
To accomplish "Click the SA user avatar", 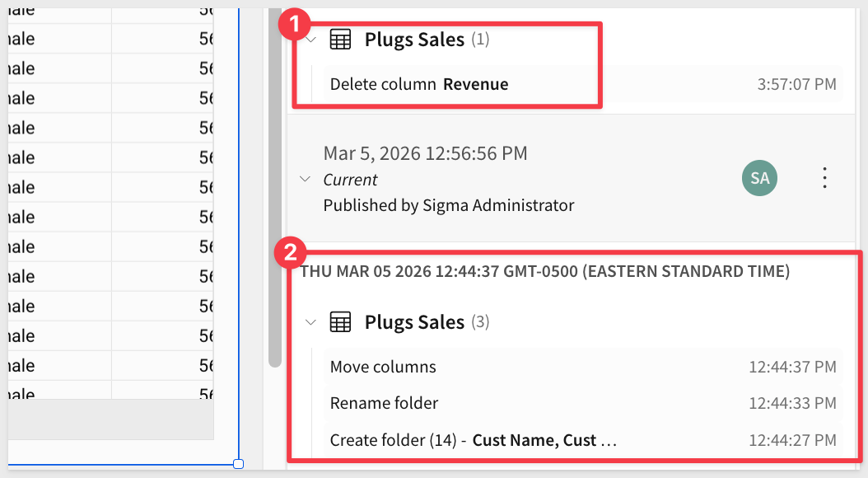I will [759, 178].
